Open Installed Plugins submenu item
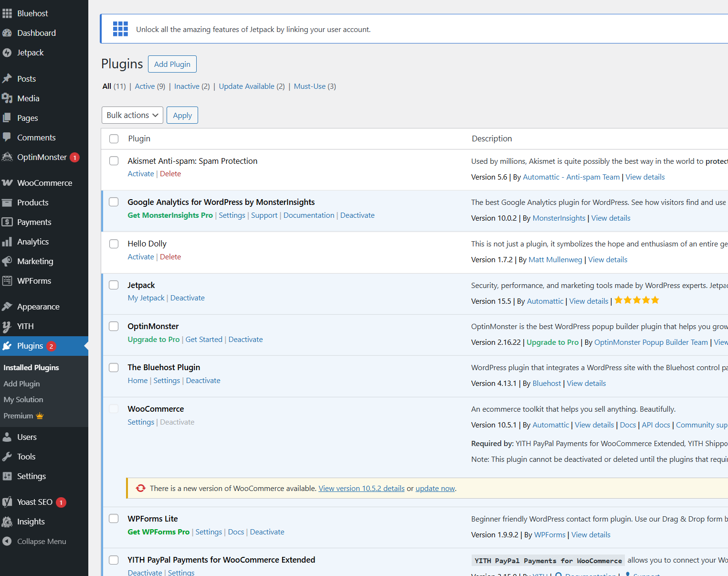728x576 pixels. [31, 367]
